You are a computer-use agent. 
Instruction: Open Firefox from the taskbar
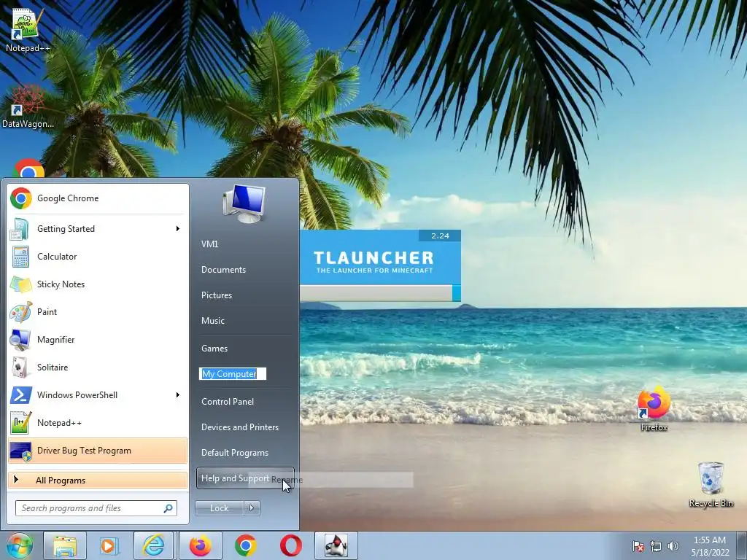(x=200, y=545)
